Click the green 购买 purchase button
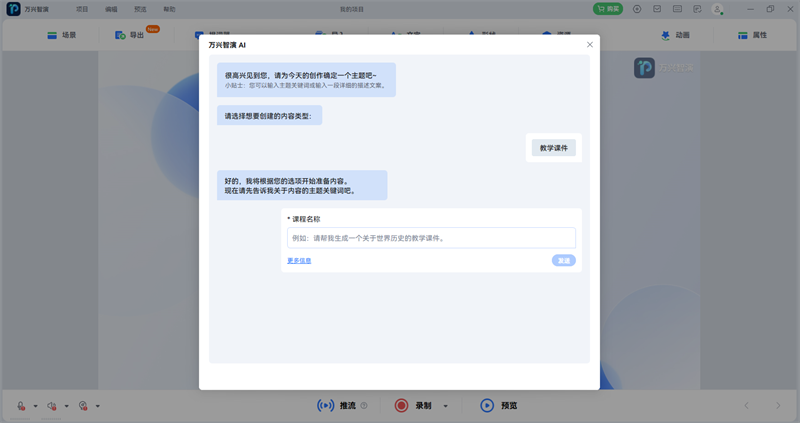 coord(607,9)
